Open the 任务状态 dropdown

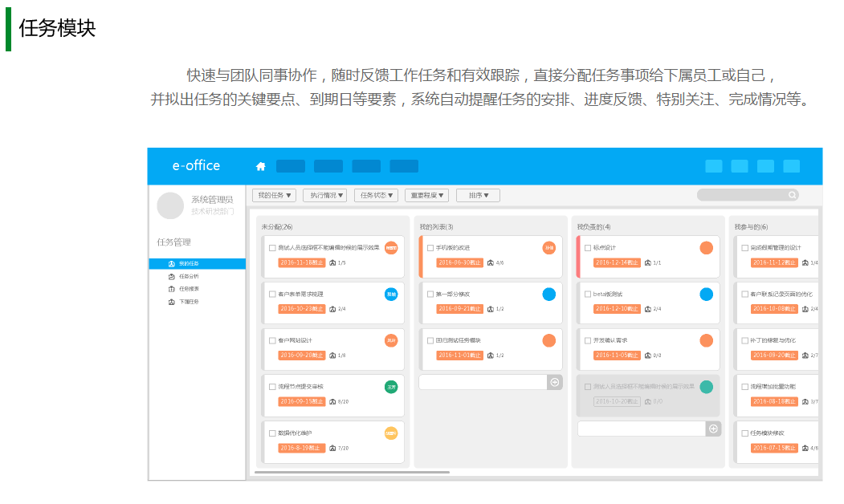pos(376,195)
